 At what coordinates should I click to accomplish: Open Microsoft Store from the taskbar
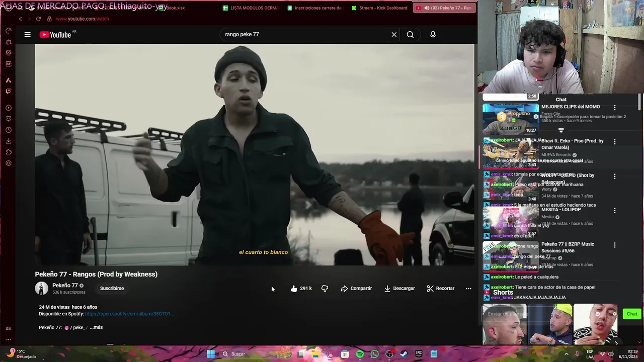click(345, 354)
